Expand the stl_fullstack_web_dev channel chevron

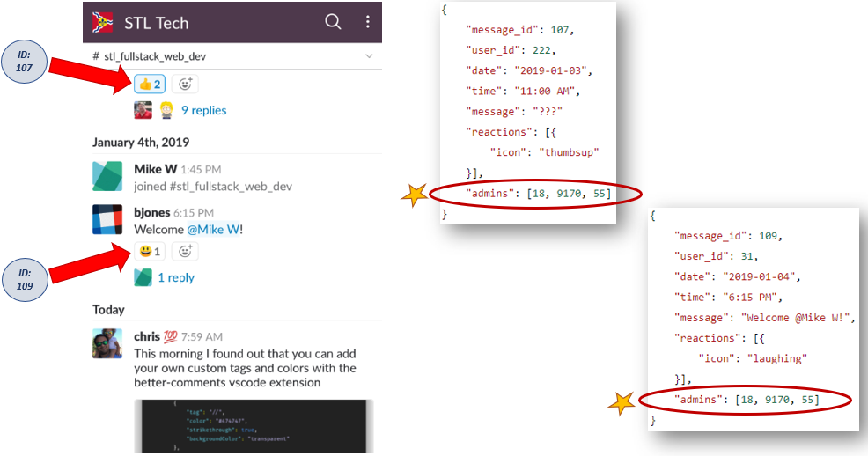click(368, 56)
